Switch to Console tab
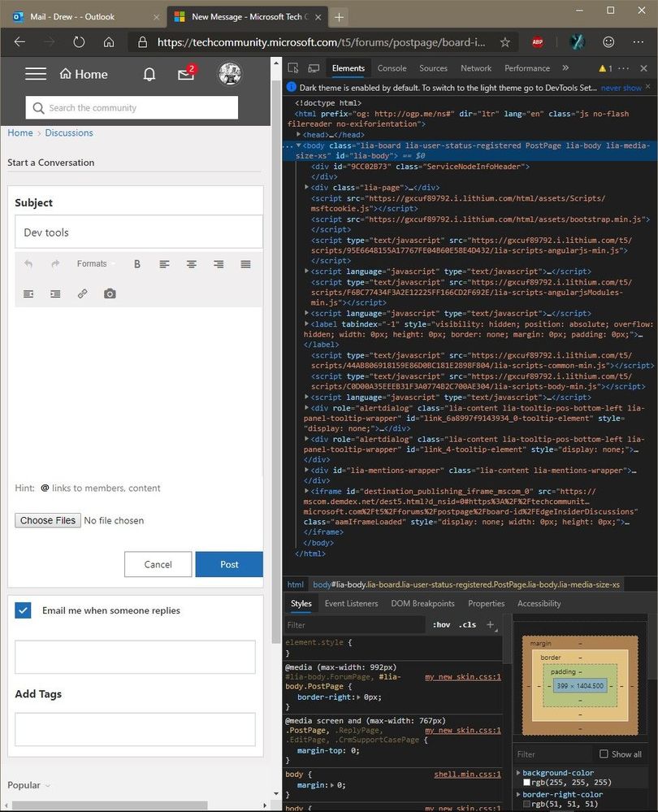 click(392, 68)
